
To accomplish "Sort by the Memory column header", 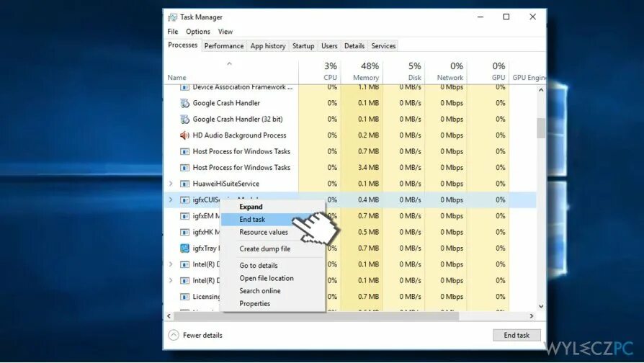I will [x=362, y=72].
